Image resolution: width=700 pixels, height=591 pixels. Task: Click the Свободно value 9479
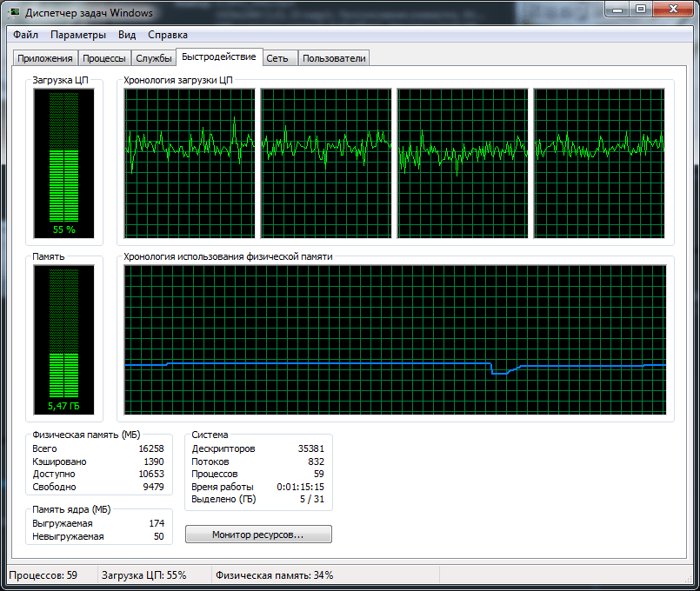[154, 487]
